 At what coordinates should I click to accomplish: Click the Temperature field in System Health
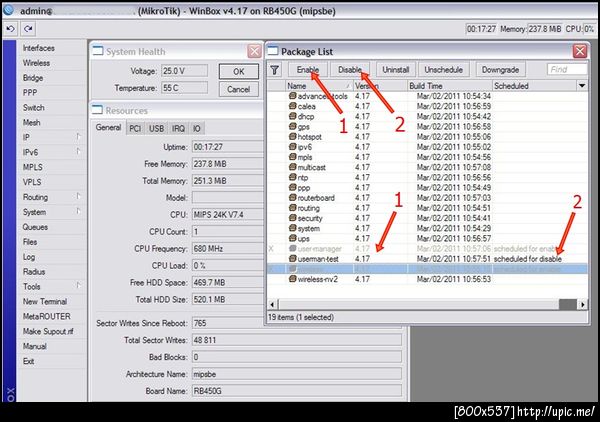tap(184, 88)
